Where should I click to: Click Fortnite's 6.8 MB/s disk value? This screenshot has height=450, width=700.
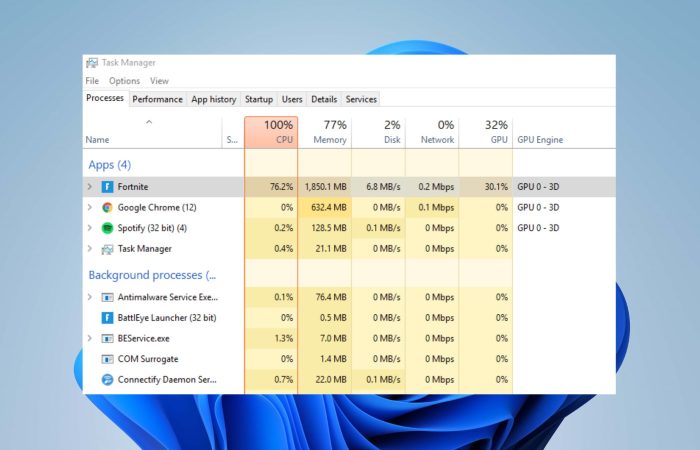pyautogui.click(x=383, y=187)
